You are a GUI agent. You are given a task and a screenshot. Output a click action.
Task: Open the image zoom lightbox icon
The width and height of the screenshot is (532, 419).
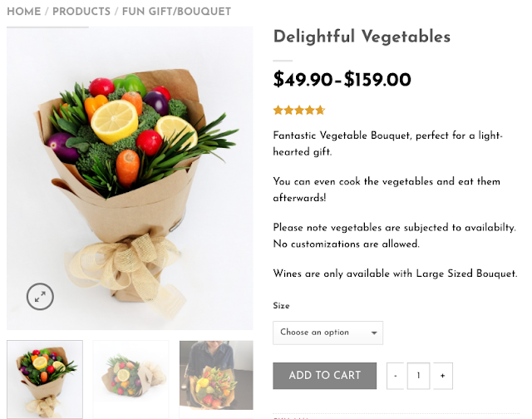(x=40, y=297)
